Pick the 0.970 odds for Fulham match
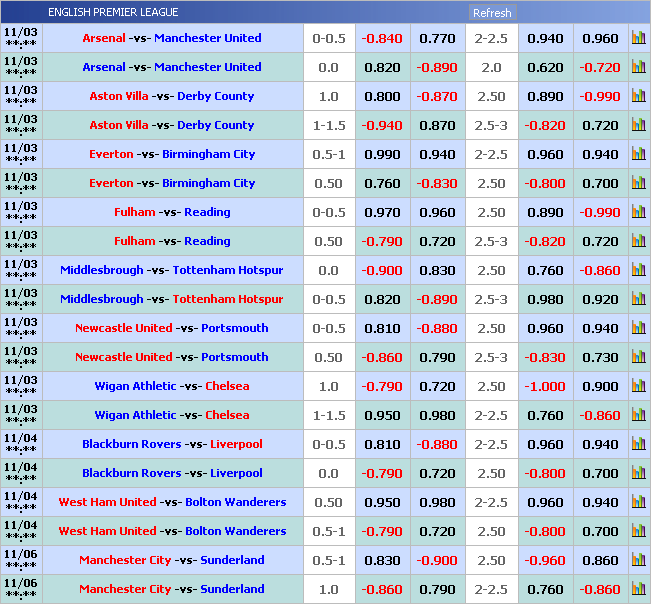651x604 pixels. (x=382, y=213)
